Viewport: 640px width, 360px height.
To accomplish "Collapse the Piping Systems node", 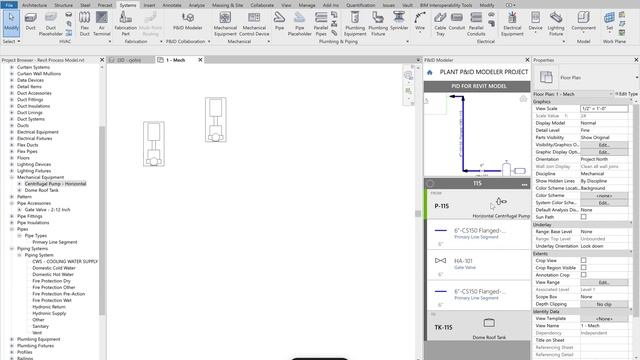I will click(x=11, y=248).
